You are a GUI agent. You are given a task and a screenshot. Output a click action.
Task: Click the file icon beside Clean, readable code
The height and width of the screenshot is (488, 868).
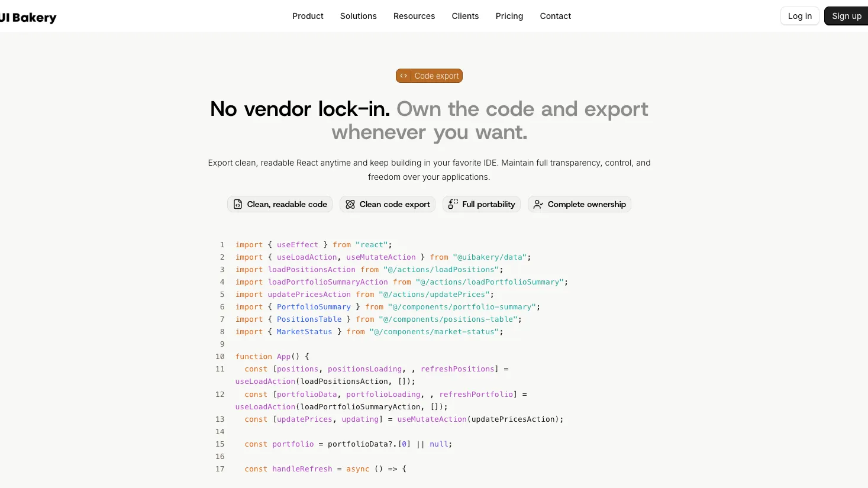point(238,204)
